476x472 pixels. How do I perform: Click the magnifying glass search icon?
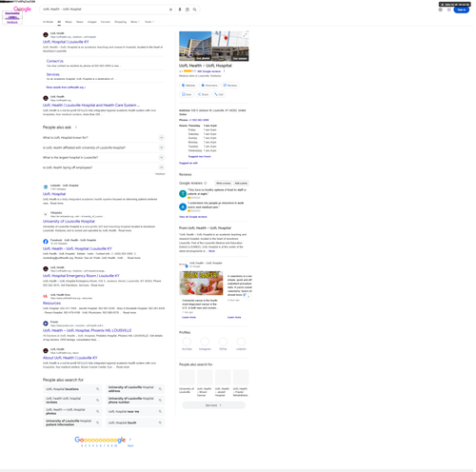coord(195,10)
